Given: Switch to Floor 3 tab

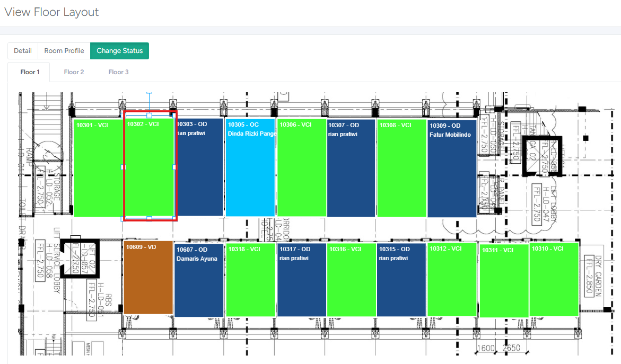Looking at the screenshot, I should coord(118,72).
